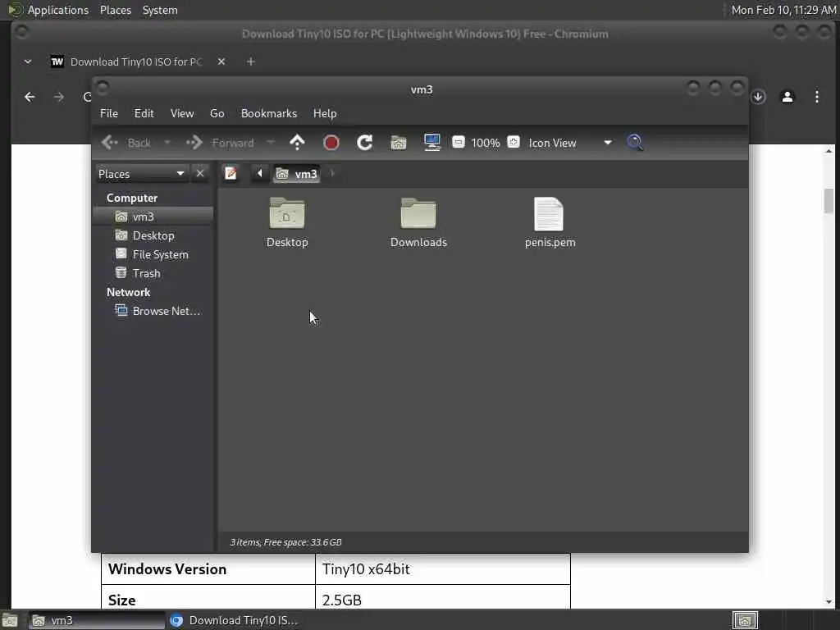Screen dimensions: 840x630
Task: Stop loading with the red stop icon
Action: coord(331,143)
